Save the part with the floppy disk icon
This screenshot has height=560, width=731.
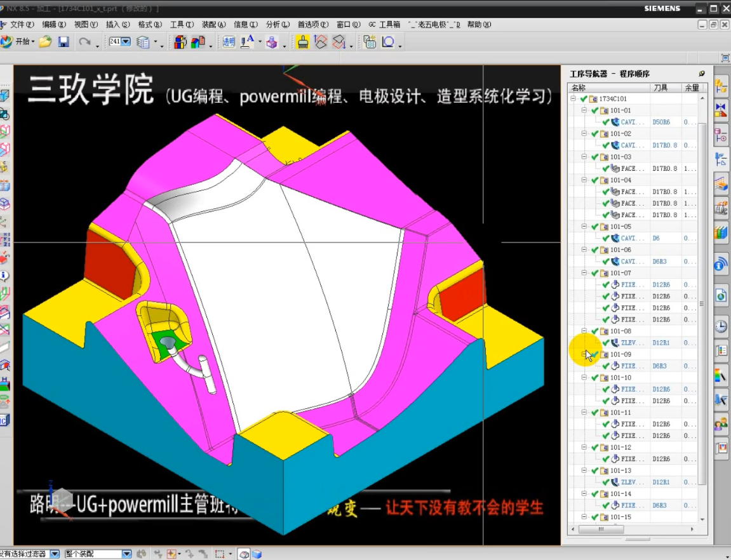point(64,42)
